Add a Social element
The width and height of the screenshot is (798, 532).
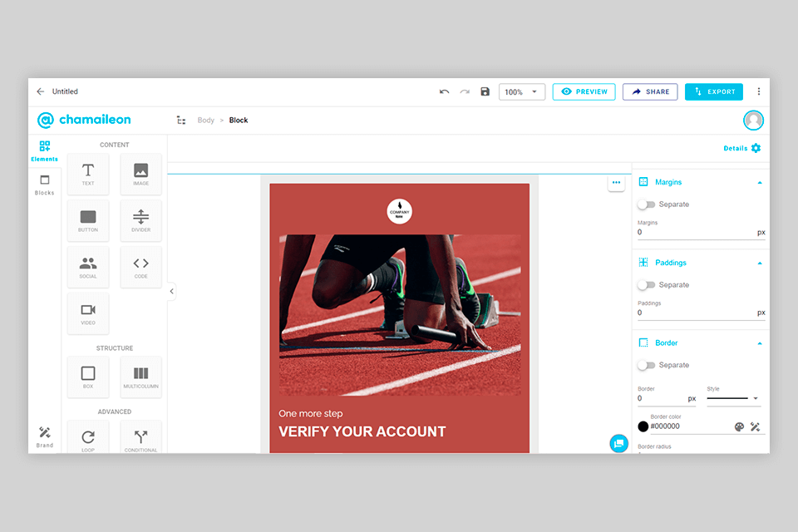point(88,267)
